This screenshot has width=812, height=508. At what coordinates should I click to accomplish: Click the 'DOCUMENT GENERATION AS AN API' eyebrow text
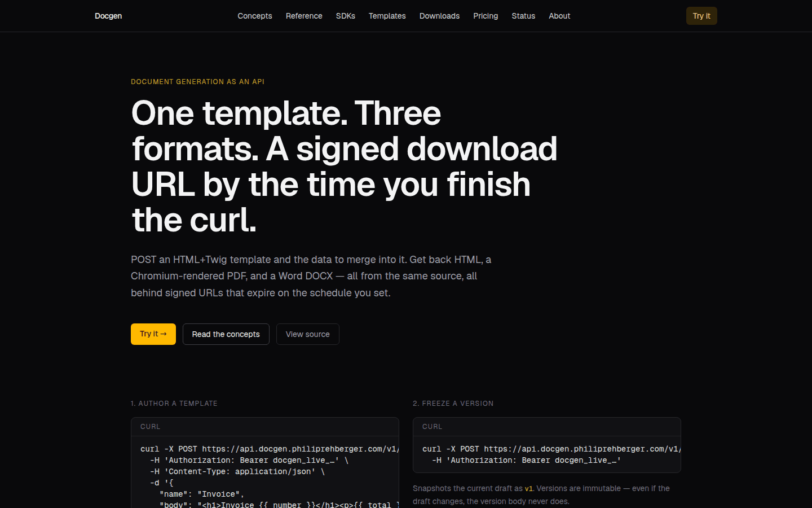[197, 82]
